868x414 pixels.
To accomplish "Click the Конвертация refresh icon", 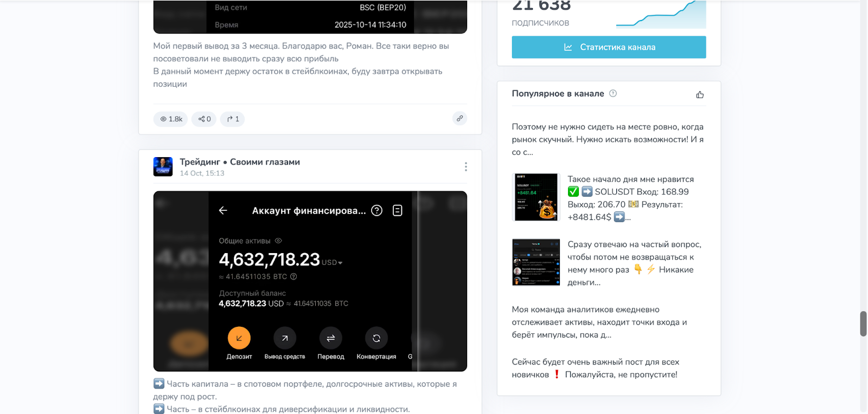I will [x=376, y=338].
